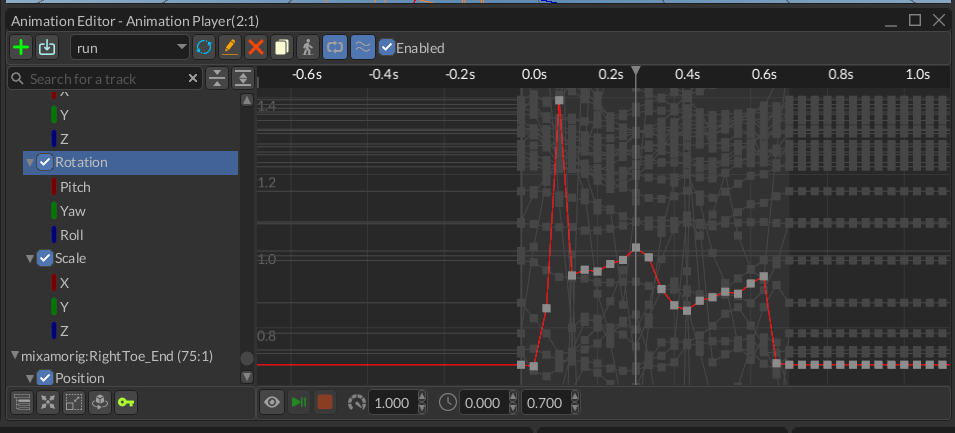Select the peak keyframe near 1.4

pyautogui.click(x=559, y=100)
